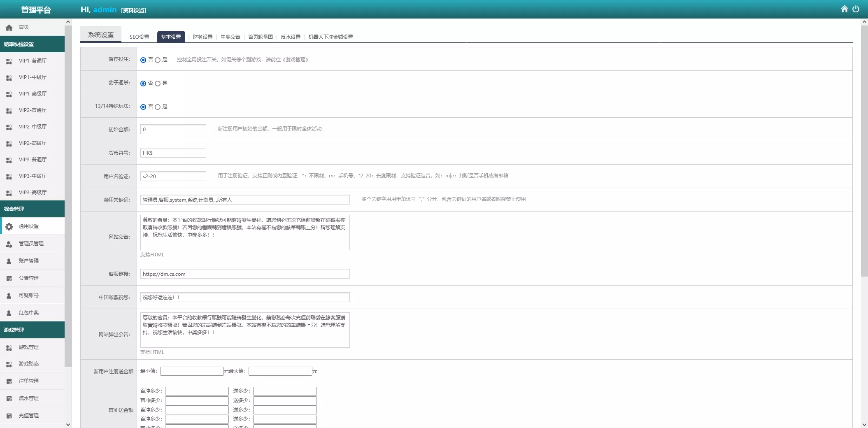Open the 公告管理 sidebar icon
The width and height of the screenshot is (868, 428).
click(x=9, y=278)
